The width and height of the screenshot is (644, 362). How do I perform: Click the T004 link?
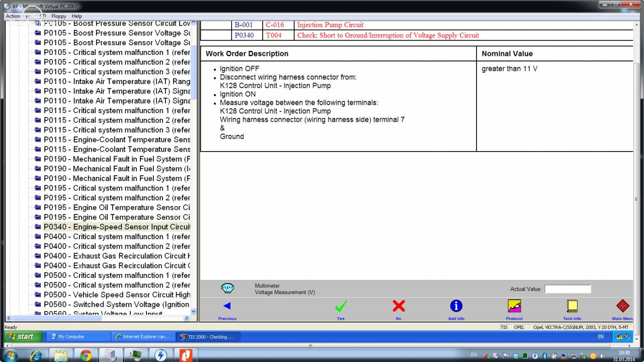tap(274, 35)
